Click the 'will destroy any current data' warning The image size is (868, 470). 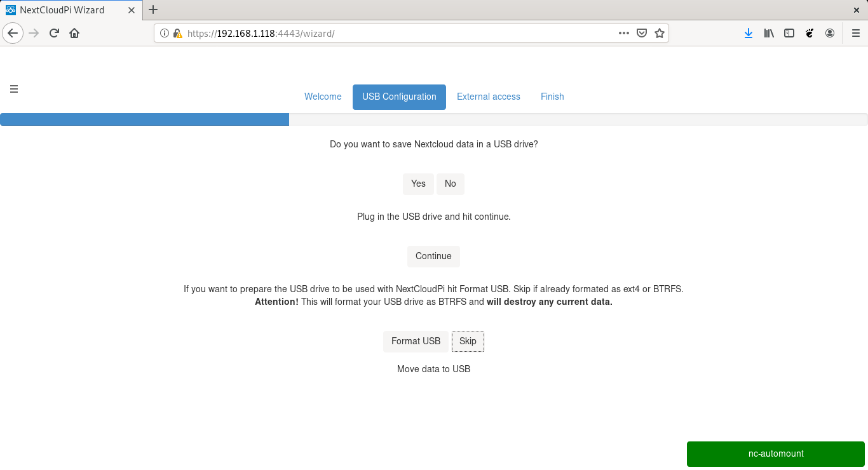click(x=550, y=302)
